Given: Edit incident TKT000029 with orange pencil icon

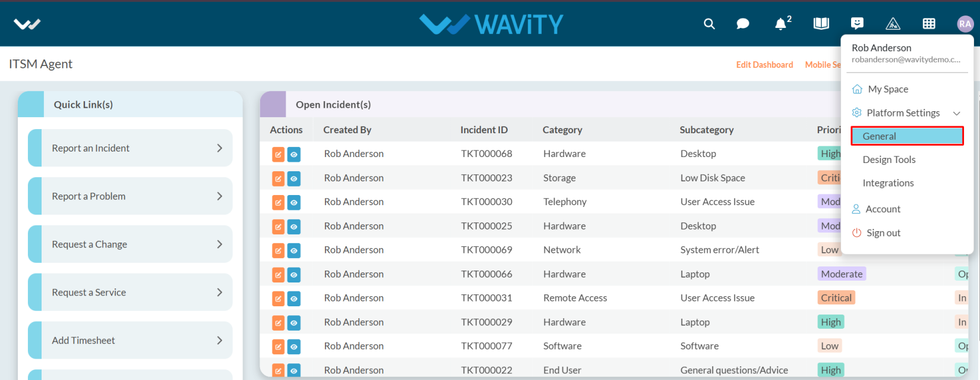Looking at the screenshot, I should 278,323.
